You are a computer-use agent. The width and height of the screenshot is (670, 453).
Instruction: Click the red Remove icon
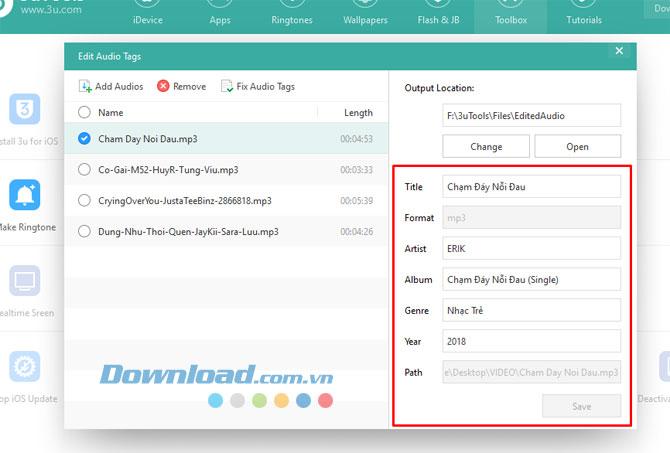click(163, 87)
